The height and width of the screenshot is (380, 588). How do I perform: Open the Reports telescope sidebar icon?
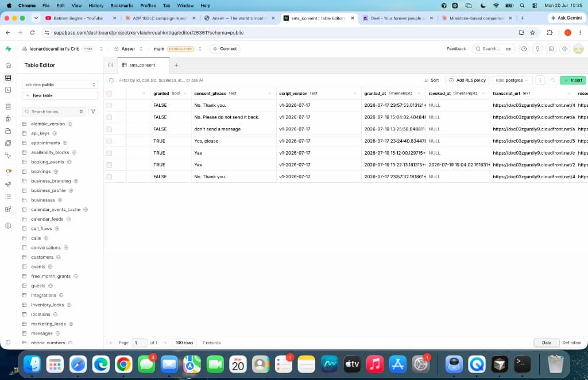coord(8,185)
